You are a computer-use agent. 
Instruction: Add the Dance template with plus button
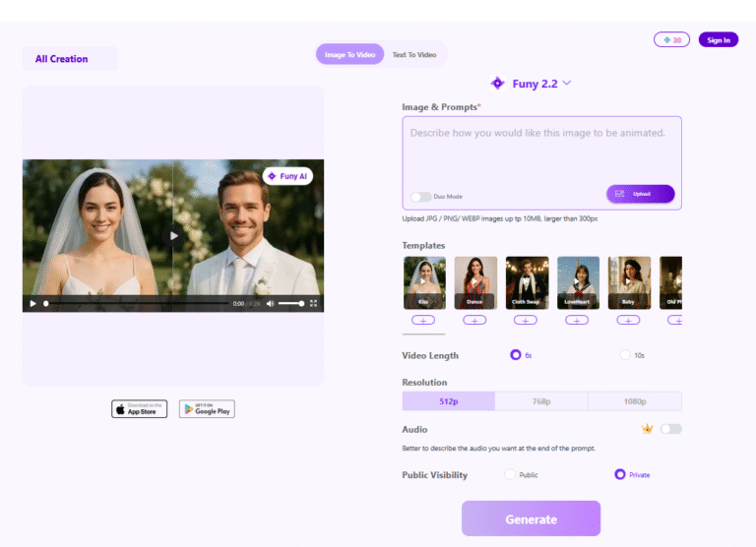(x=474, y=320)
